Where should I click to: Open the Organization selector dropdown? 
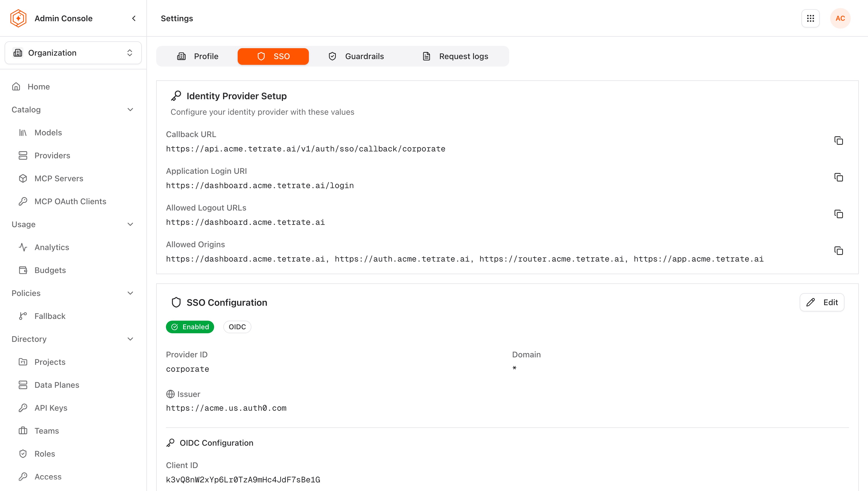73,52
